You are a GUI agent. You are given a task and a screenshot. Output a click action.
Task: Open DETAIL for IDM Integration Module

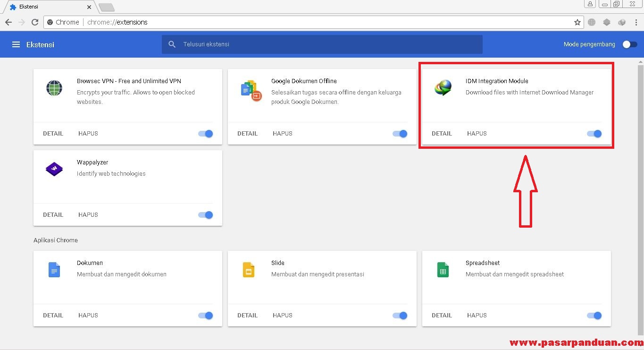coord(442,134)
